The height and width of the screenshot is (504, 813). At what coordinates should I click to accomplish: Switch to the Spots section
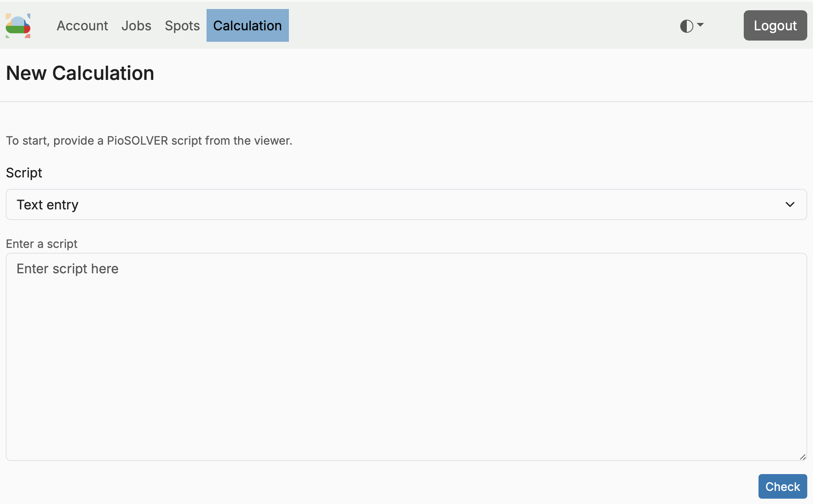[x=182, y=25]
